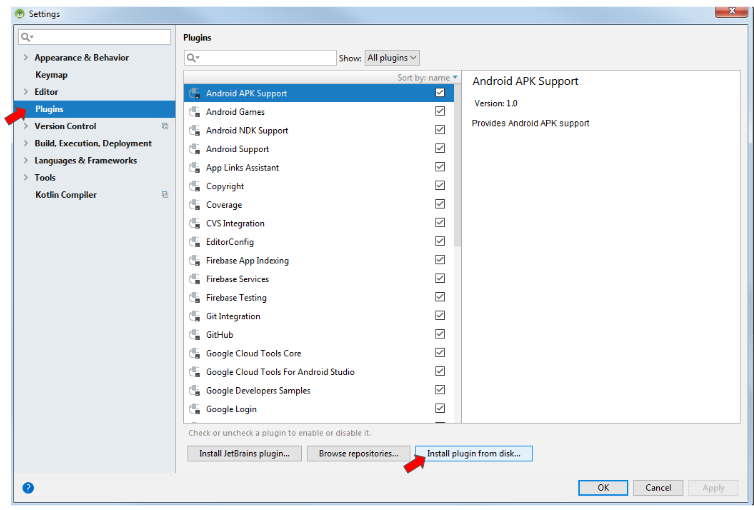
Task: Click the project-level icon beside Kotlin Compiler
Action: coord(165,195)
